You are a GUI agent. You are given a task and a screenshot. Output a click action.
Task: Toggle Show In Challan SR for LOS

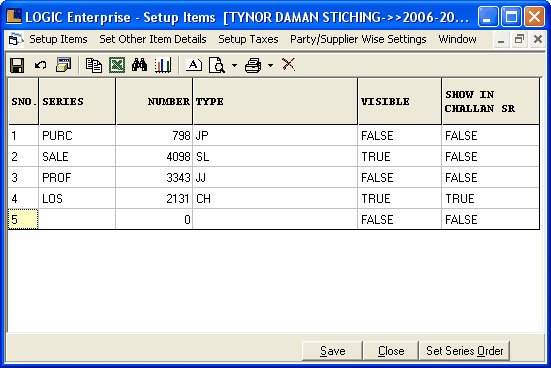click(491, 199)
